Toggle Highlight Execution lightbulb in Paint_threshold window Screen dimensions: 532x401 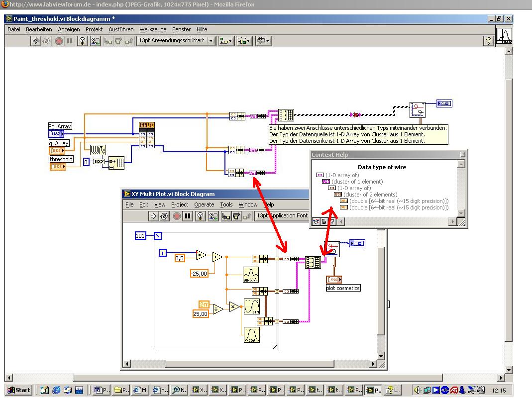pyautogui.click(x=83, y=41)
